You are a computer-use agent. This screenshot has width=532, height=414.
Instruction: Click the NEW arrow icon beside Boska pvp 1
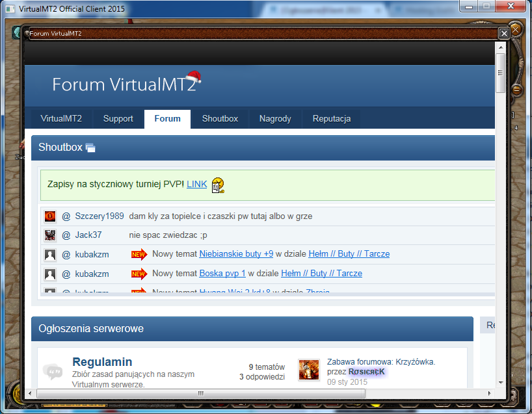pyautogui.click(x=139, y=274)
